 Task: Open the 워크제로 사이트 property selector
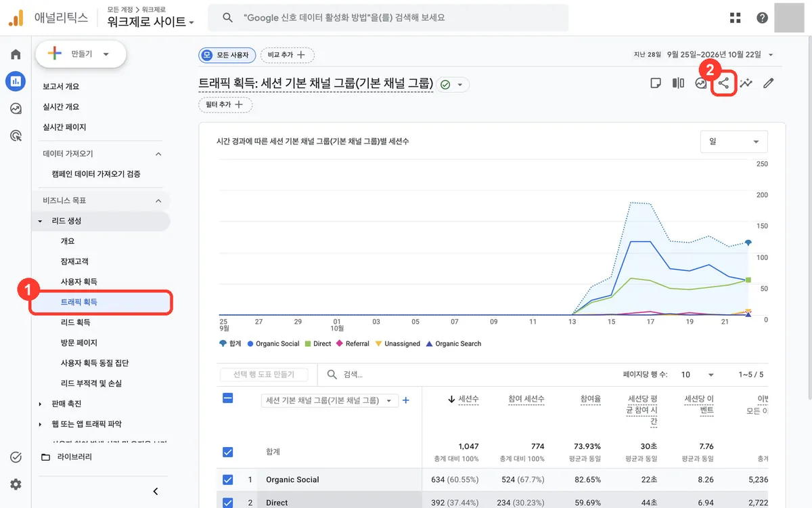(150, 22)
